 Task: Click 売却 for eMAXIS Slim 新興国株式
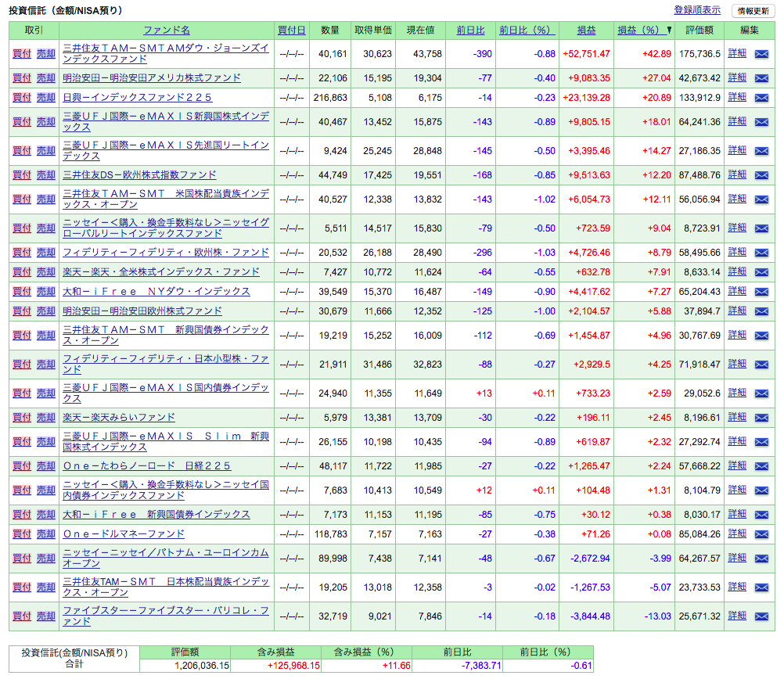(46, 442)
